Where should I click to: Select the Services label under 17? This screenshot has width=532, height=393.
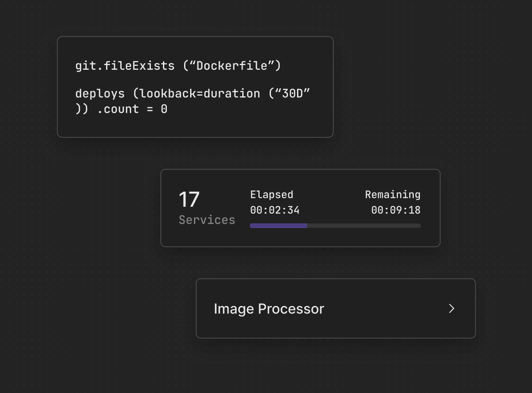click(207, 220)
